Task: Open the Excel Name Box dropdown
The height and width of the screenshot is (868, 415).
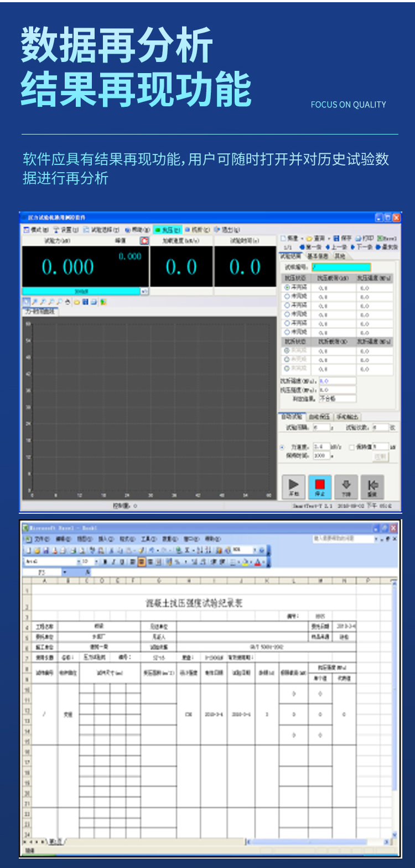Action: click(x=64, y=572)
